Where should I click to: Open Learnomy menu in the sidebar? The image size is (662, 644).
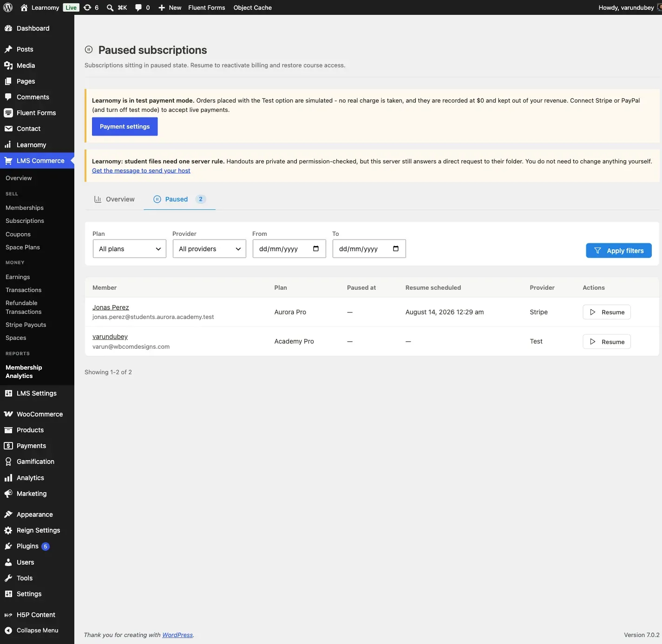pos(37,145)
